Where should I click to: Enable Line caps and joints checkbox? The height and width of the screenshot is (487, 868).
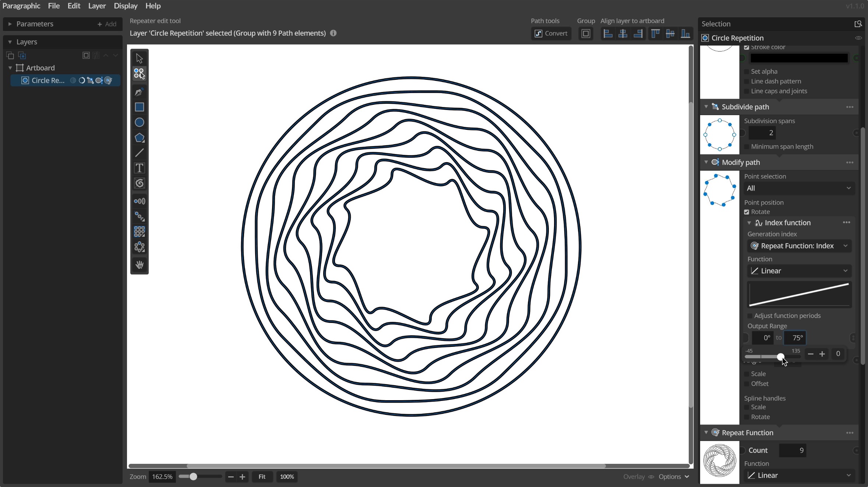[x=747, y=91]
